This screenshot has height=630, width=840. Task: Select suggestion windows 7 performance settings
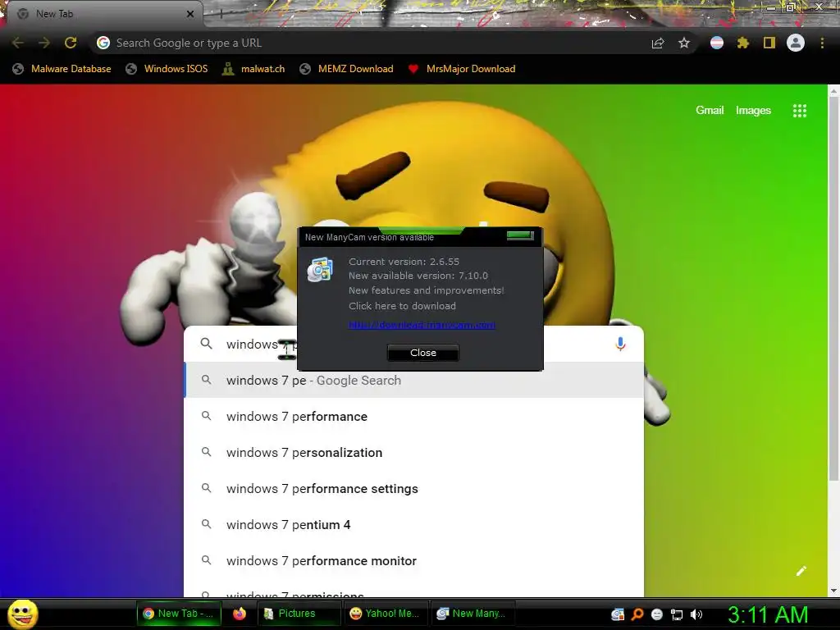(414, 489)
